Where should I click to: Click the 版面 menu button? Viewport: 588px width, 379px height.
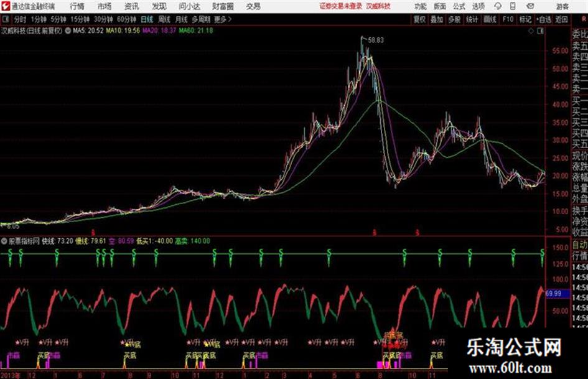(440, 6)
